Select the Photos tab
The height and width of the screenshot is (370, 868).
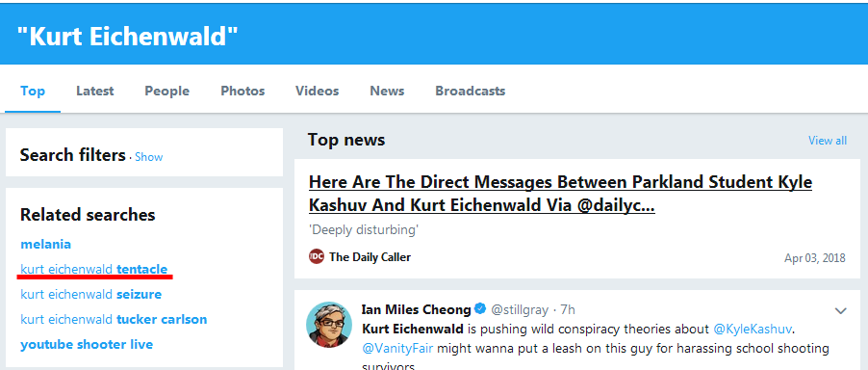coord(243,91)
